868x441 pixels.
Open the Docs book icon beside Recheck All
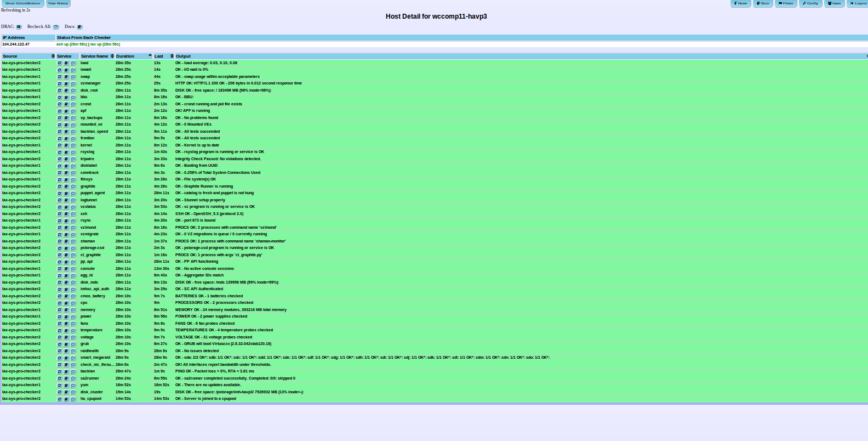[x=79, y=27]
